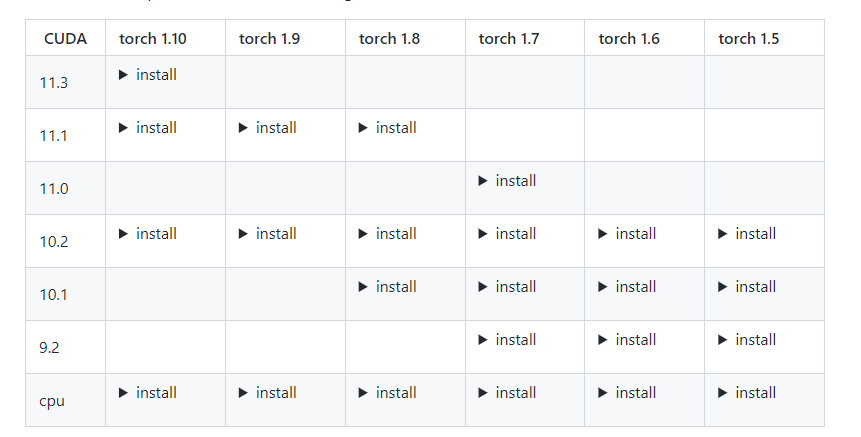Expand install for CUDA 10.2 torch 1.6
The height and width of the screenshot is (437, 861).
pos(628,234)
